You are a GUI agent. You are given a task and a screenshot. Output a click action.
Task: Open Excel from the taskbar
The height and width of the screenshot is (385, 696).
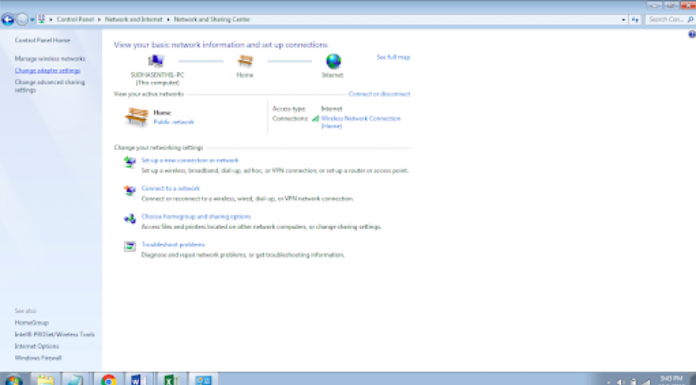[171, 380]
